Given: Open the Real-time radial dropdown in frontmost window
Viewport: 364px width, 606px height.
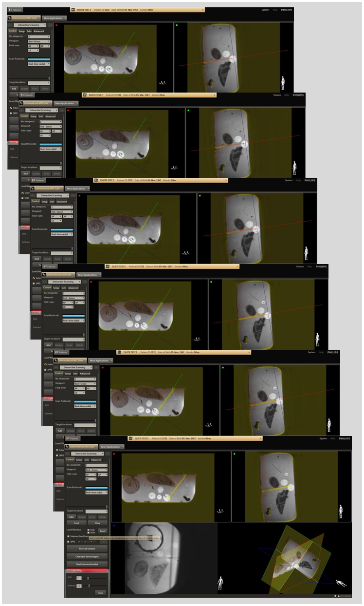Looking at the screenshot, I should coord(96,492).
